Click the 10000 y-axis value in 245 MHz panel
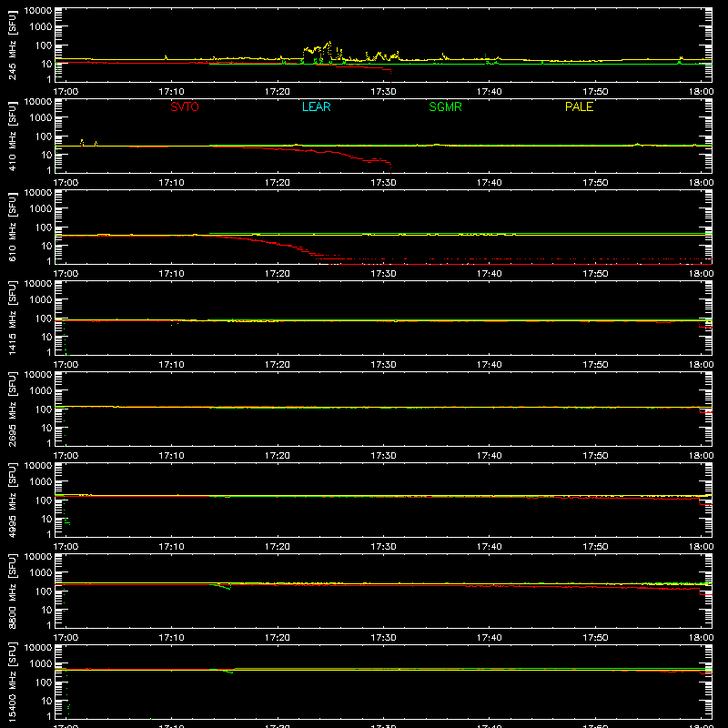The image size is (728, 728). coord(38,11)
